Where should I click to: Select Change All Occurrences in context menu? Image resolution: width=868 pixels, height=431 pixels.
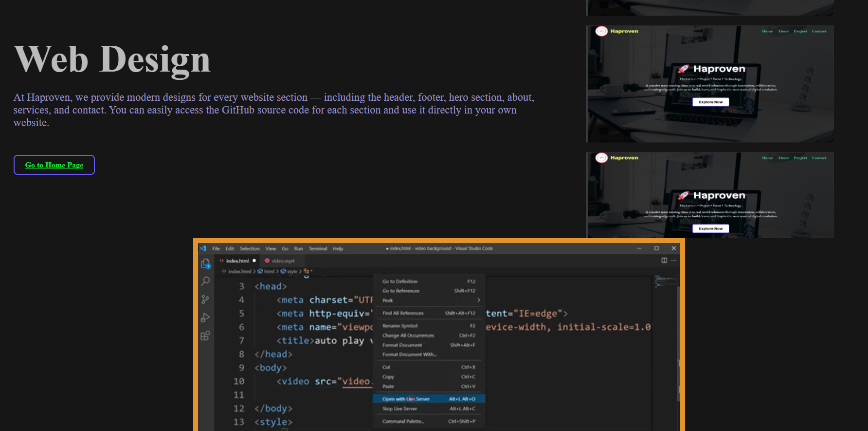[429, 336]
